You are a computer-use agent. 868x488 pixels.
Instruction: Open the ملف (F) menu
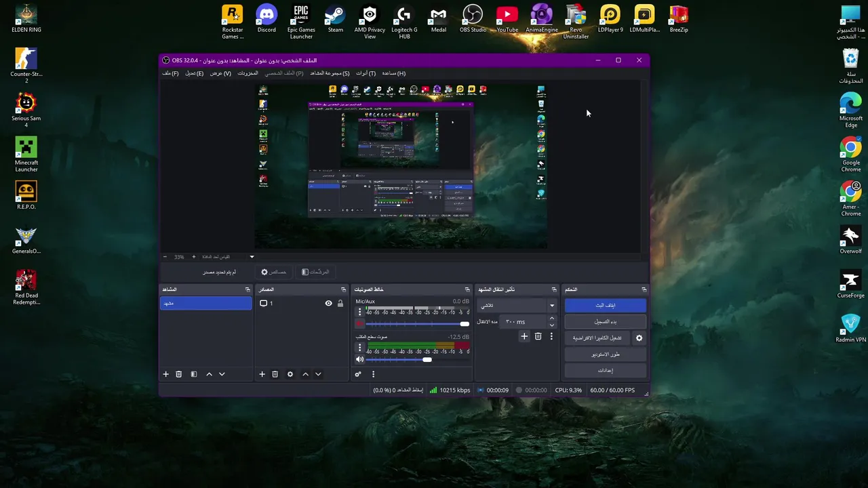coord(170,73)
